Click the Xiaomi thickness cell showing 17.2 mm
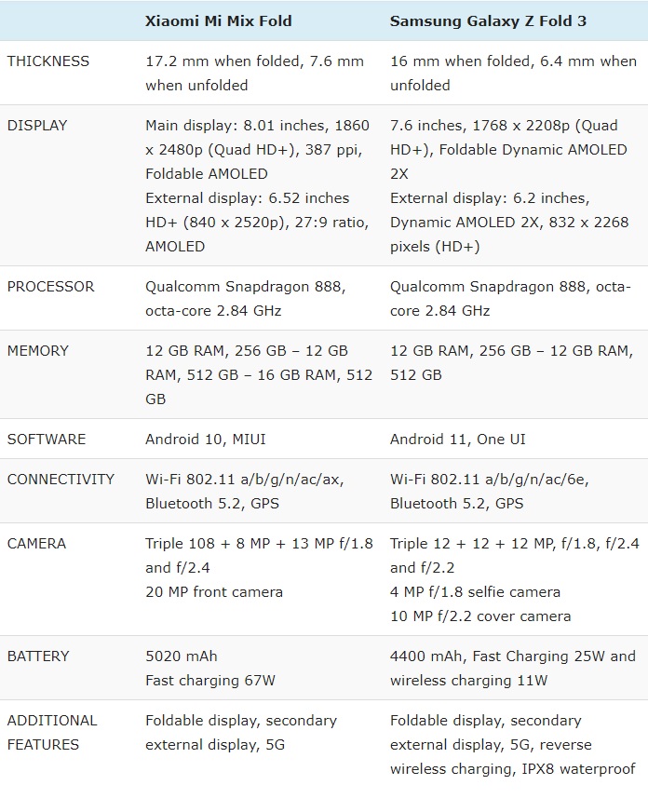 254,74
